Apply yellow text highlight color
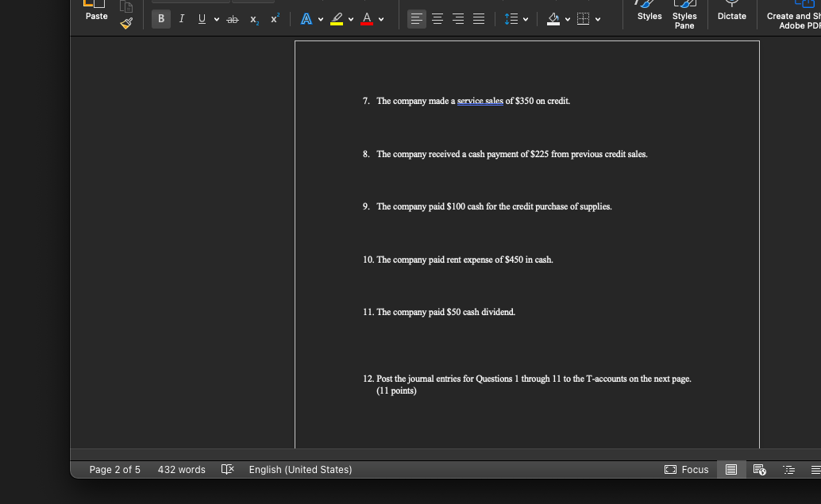This screenshot has width=821, height=504. 336,19
